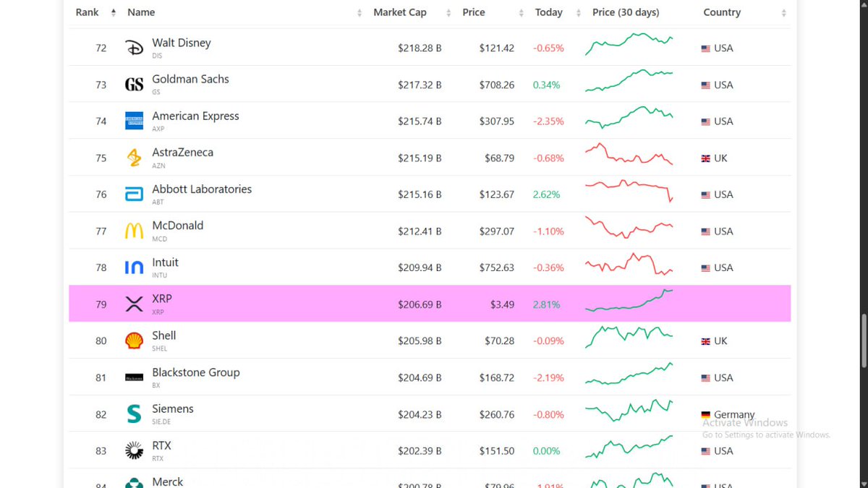Click Siemens ticker SIE.DE text

(160, 421)
